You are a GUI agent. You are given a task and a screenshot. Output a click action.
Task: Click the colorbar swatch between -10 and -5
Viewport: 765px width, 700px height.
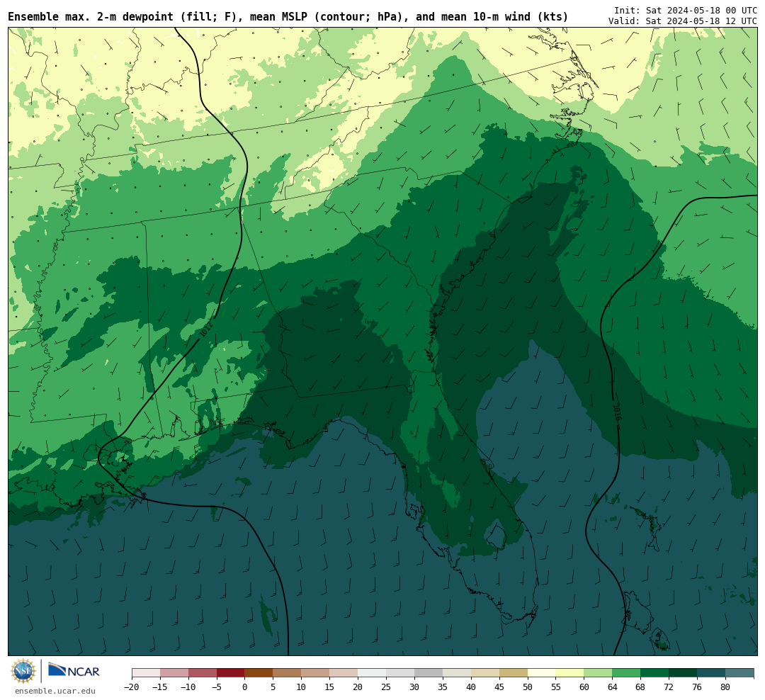pyautogui.click(x=202, y=673)
